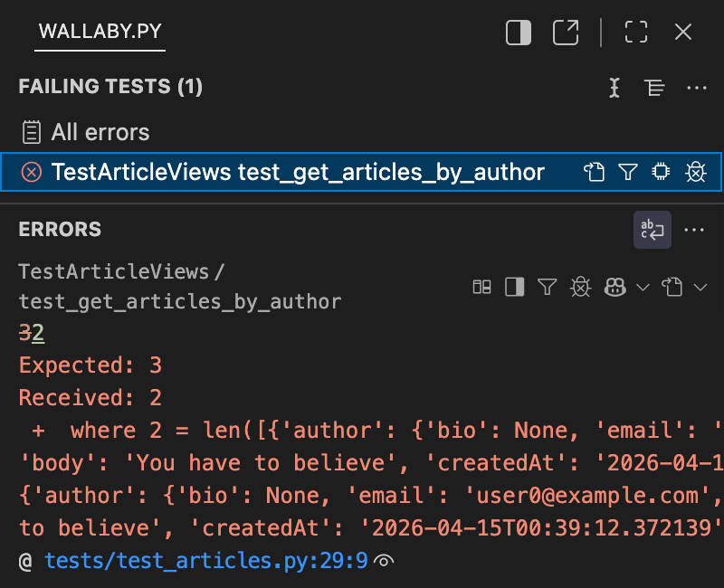Click red failure icon of TestArticleViews test
Viewport: 724px width, 588px height.
click(x=32, y=172)
